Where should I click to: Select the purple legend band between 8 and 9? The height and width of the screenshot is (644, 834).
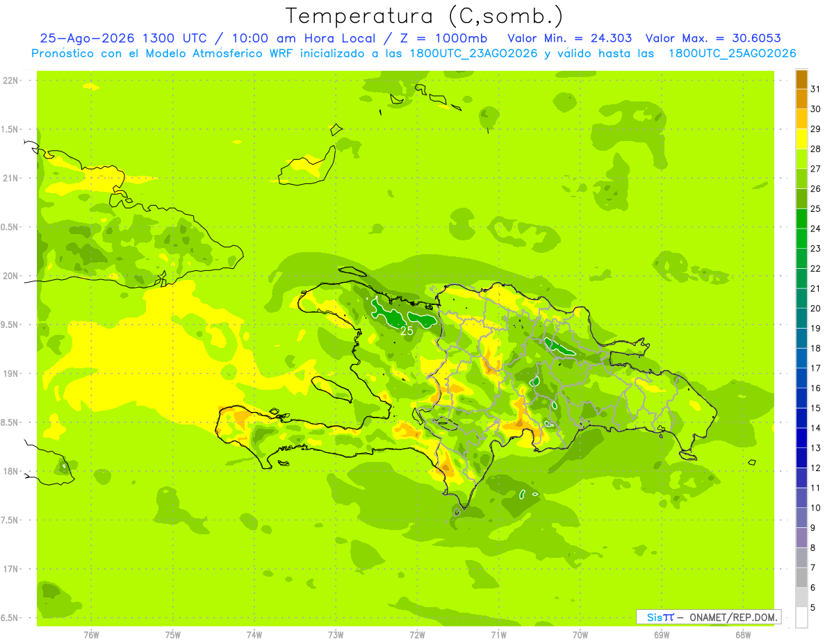point(801,537)
